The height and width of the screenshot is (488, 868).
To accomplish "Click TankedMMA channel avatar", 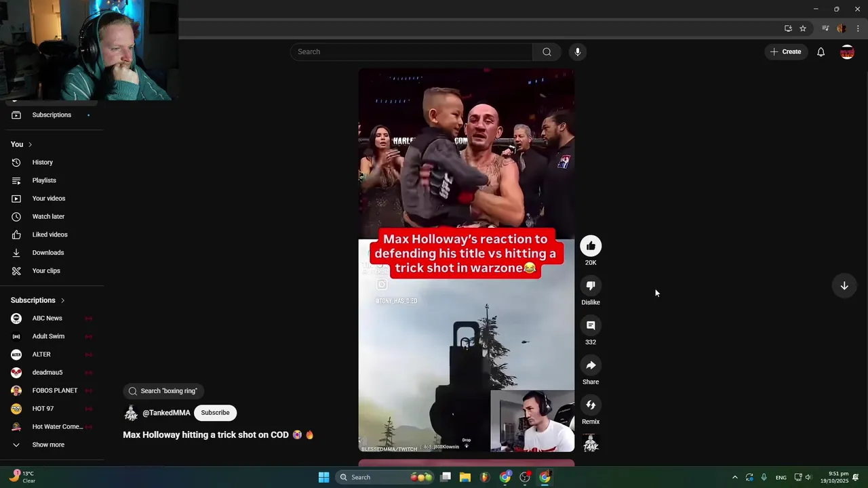I will (131, 413).
